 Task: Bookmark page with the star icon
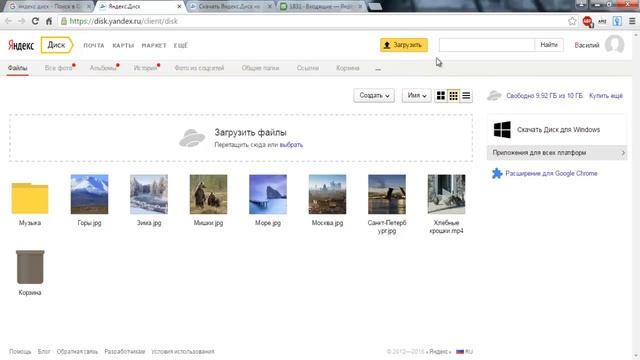(x=572, y=21)
